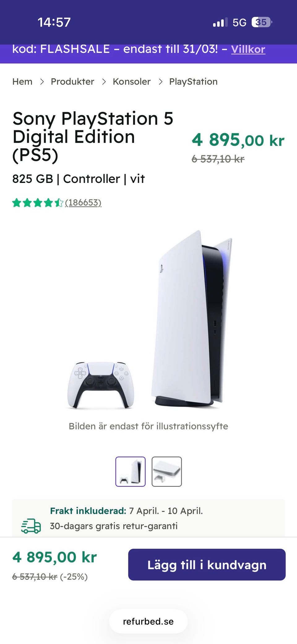
Task: Tap the Villkor link in promo banner
Action: pyautogui.click(x=248, y=49)
